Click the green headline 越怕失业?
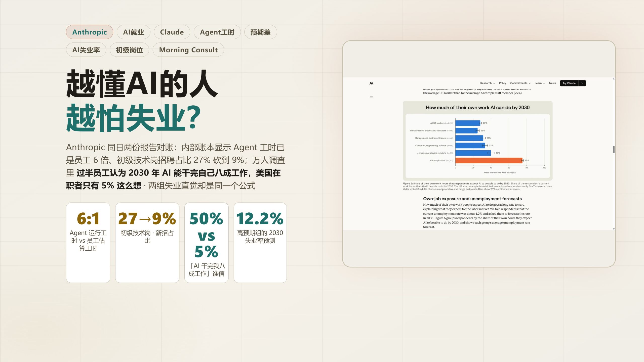 click(x=134, y=118)
